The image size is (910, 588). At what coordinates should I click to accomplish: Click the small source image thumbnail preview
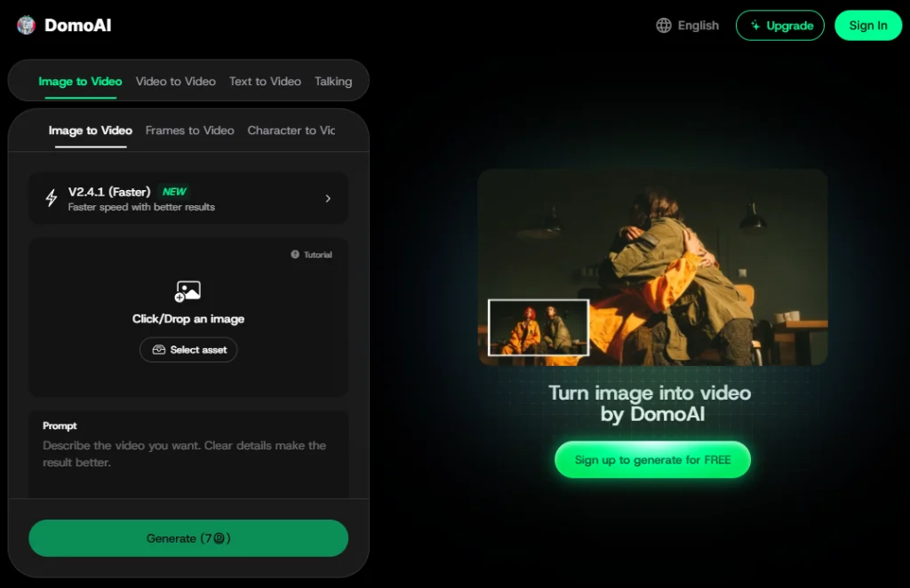pyautogui.click(x=539, y=328)
